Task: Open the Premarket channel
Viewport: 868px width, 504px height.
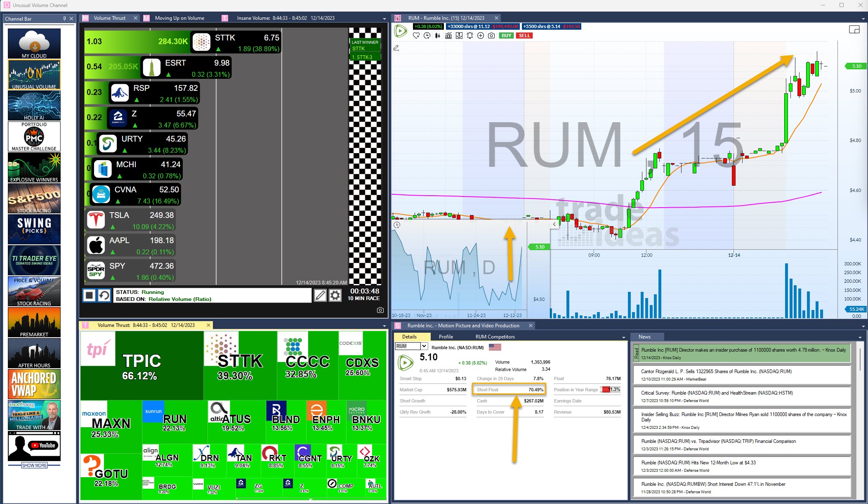Action: 34,322
